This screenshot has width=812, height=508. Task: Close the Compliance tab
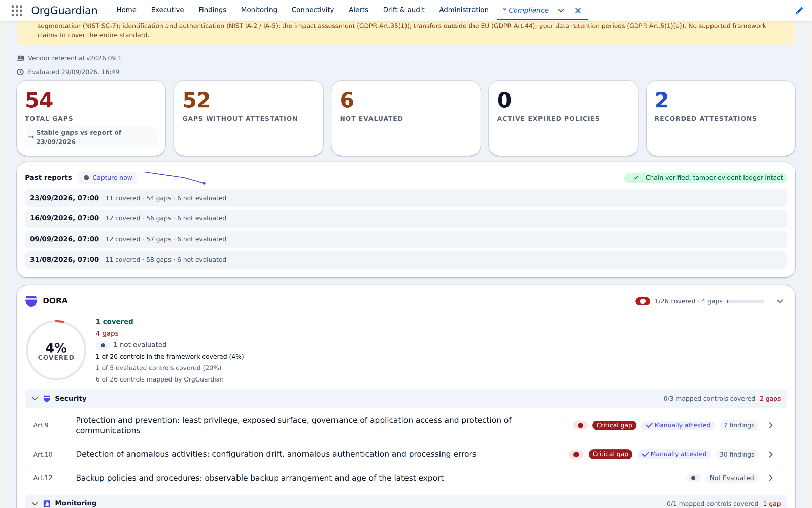[578, 10]
